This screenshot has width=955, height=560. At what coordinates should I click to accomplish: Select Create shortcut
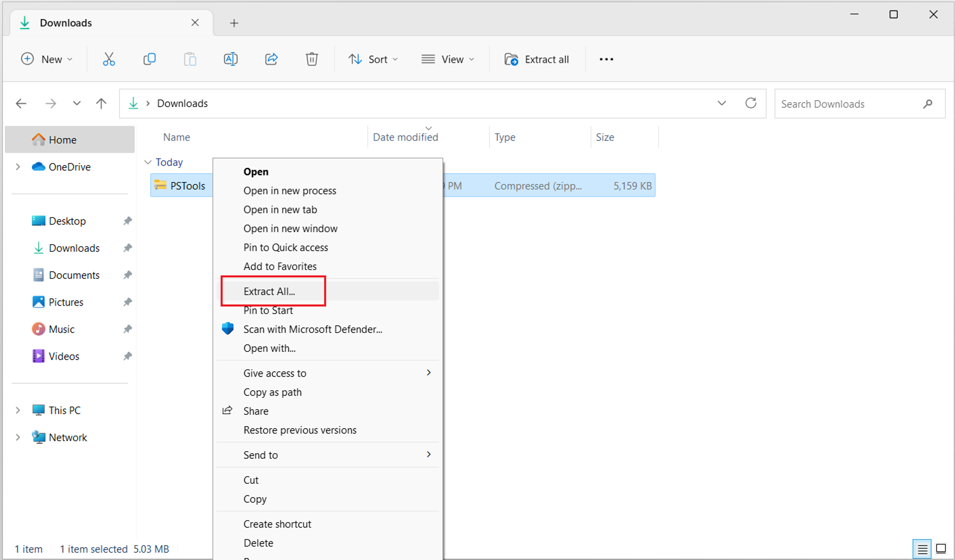coord(328,524)
